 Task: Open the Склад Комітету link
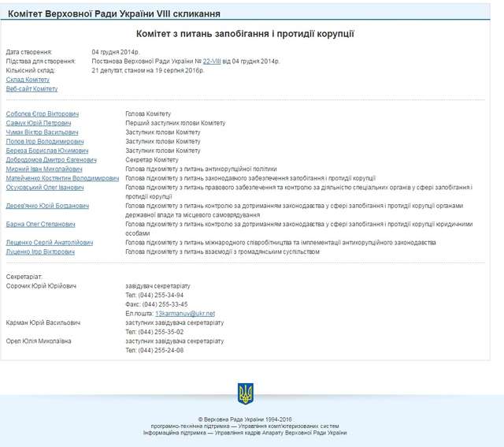point(28,80)
